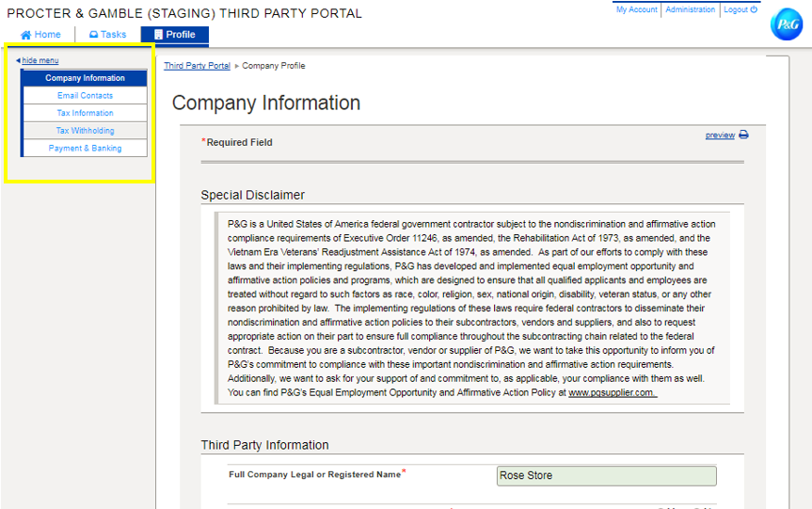Click the portal title Procter & Gamble (Staging)
The image size is (812, 509).
pyautogui.click(x=183, y=13)
